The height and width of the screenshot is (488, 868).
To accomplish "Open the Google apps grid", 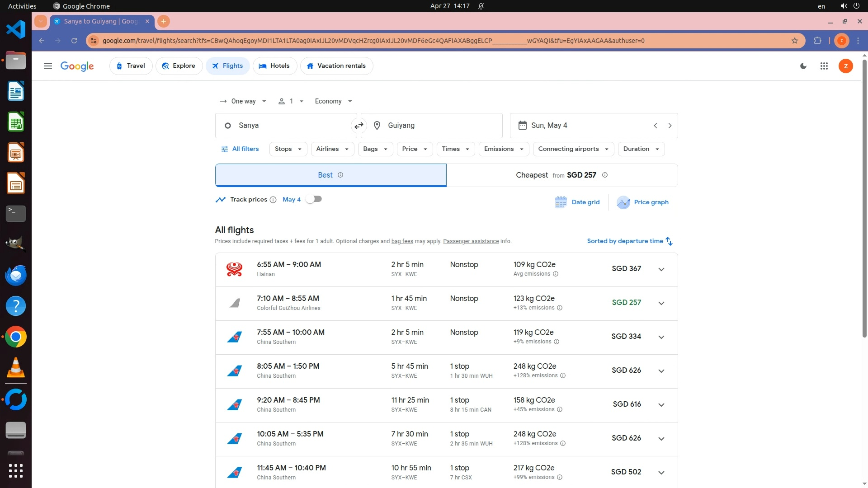I will click(824, 66).
